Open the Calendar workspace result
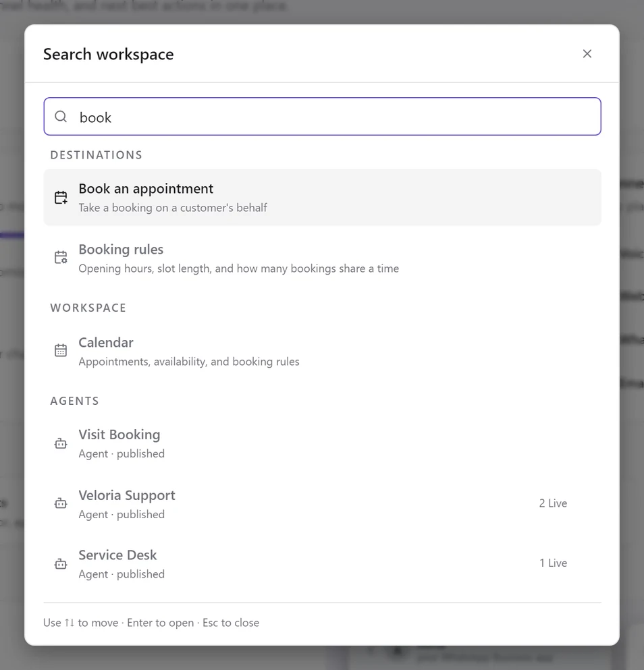 pyautogui.click(x=322, y=352)
